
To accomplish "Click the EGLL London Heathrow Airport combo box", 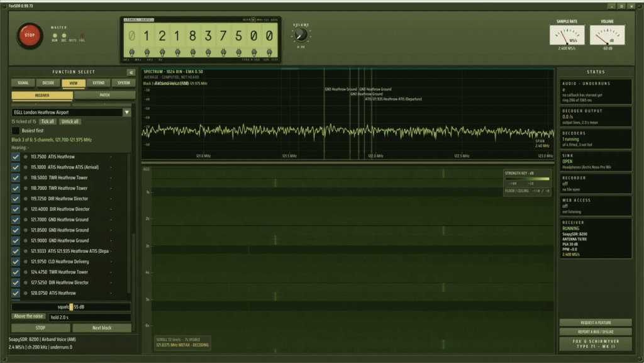I will (x=71, y=112).
